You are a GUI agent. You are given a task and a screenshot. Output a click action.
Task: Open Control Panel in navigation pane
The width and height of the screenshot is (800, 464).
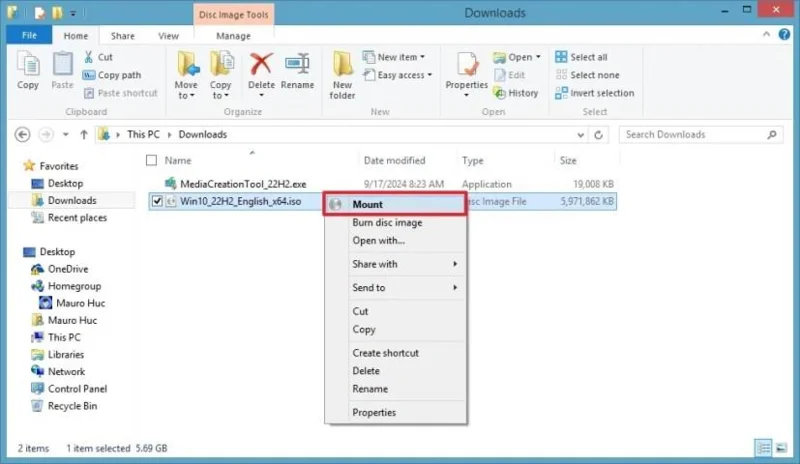click(78, 389)
